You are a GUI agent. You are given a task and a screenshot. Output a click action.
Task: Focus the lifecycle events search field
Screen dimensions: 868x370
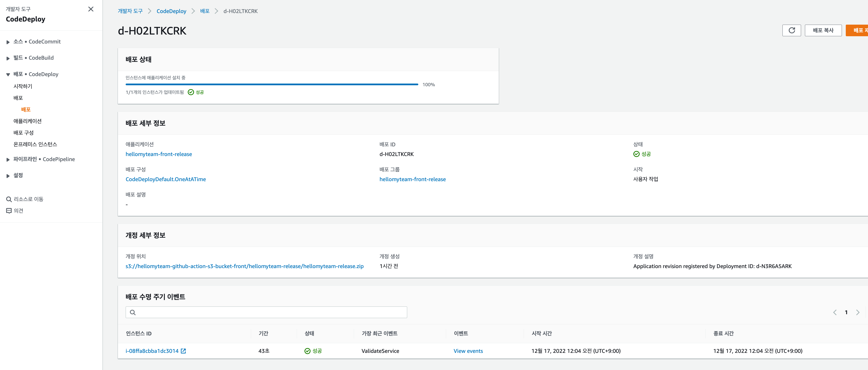pyautogui.click(x=270, y=313)
